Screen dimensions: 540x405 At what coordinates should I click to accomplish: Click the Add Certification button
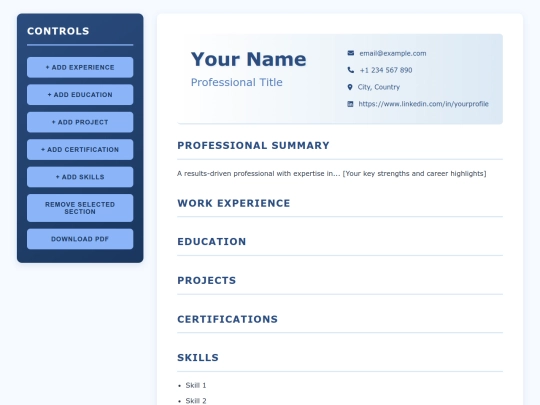pyautogui.click(x=80, y=149)
